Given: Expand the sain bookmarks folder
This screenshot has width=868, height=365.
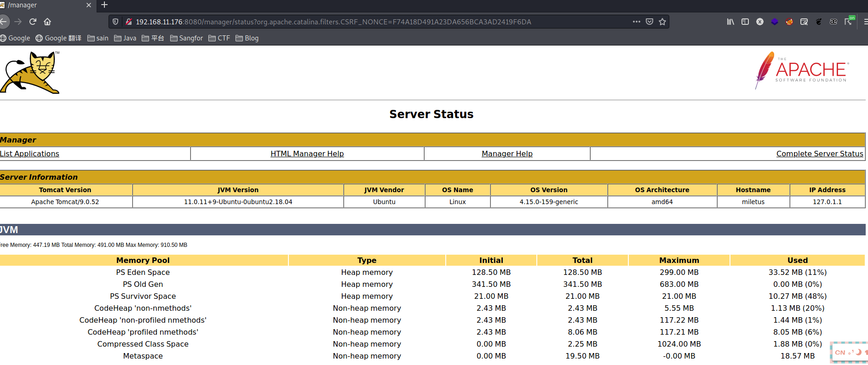Looking at the screenshot, I should [98, 38].
